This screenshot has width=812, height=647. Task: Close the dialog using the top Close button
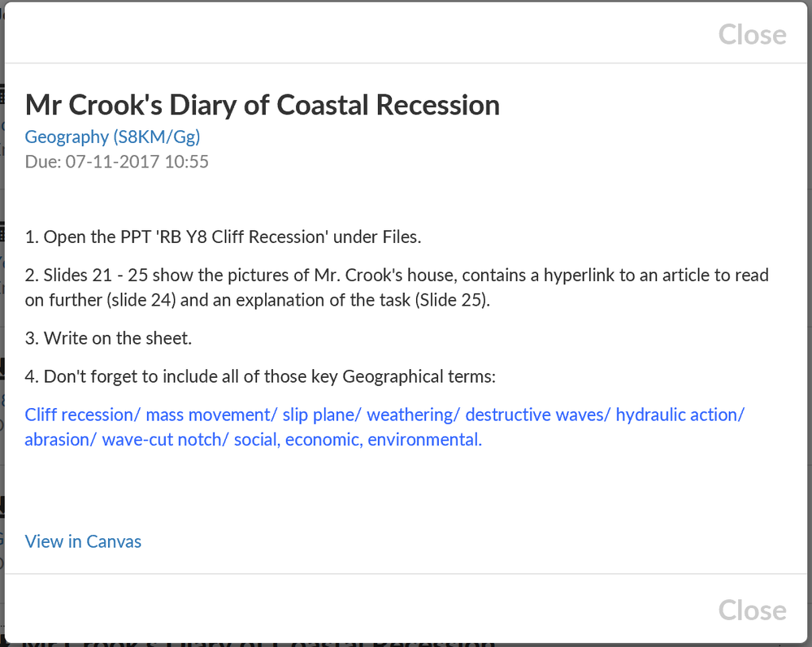pos(752,35)
